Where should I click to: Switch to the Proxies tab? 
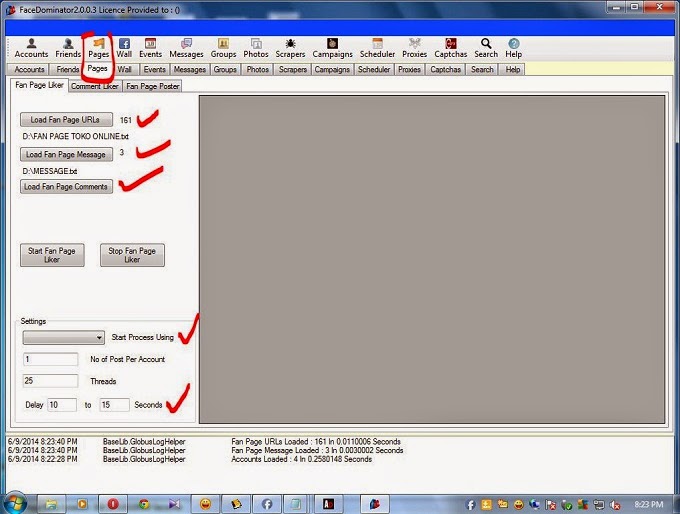[x=409, y=69]
